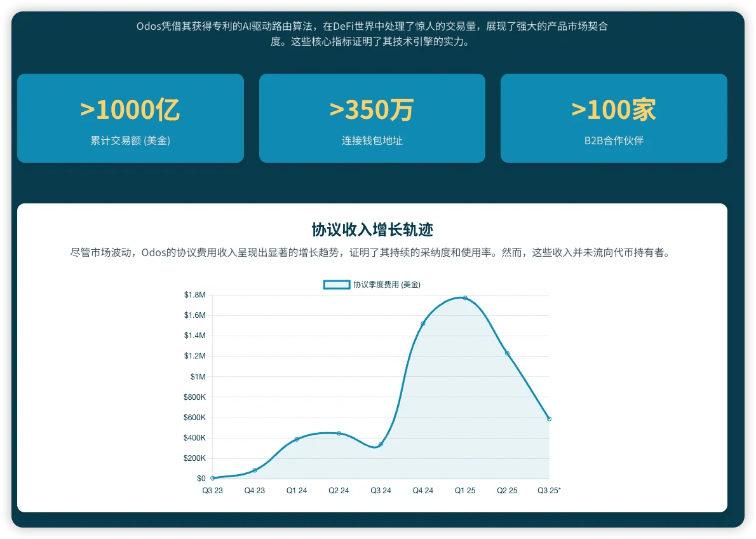Screen dimensions: 756x539
Task: Click the 累计交易额 (美金) caption
Action: [x=130, y=140]
